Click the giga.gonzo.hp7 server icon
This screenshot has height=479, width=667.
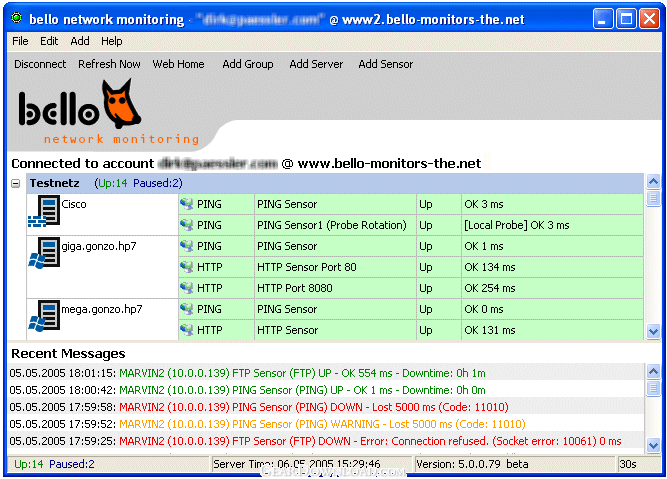coord(44,253)
